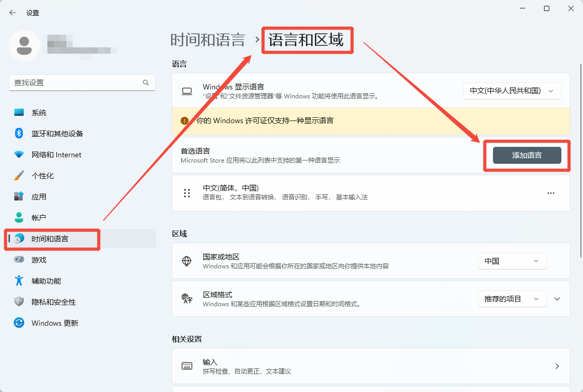Image resolution: width=583 pixels, height=392 pixels.
Task: Click the 游戏 gamepad icon
Action: [x=18, y=260]
